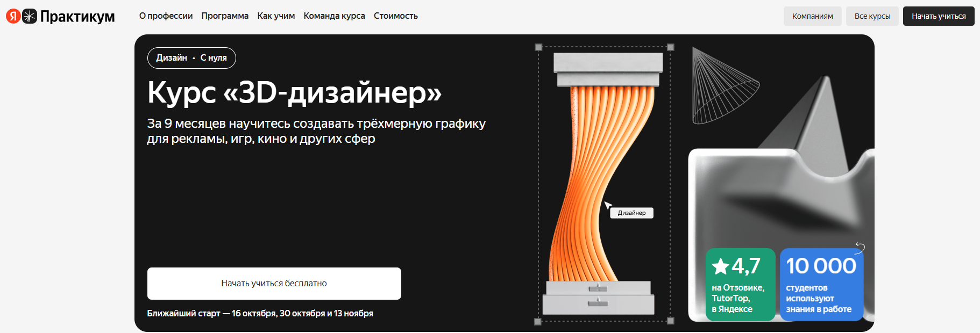Screen dimensions: 980x333
Task: Click the red Yandex "Я" logo icon
Action: click(13, 16)
